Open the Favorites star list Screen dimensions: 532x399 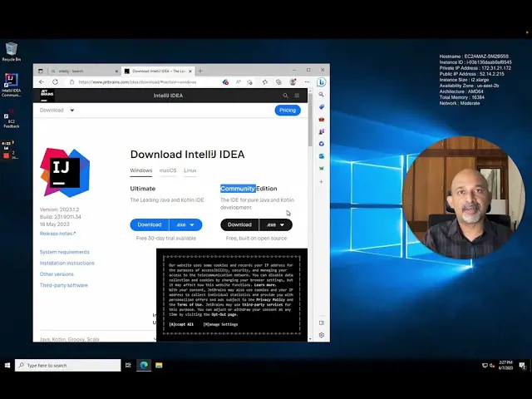click(x=265, y=82)
